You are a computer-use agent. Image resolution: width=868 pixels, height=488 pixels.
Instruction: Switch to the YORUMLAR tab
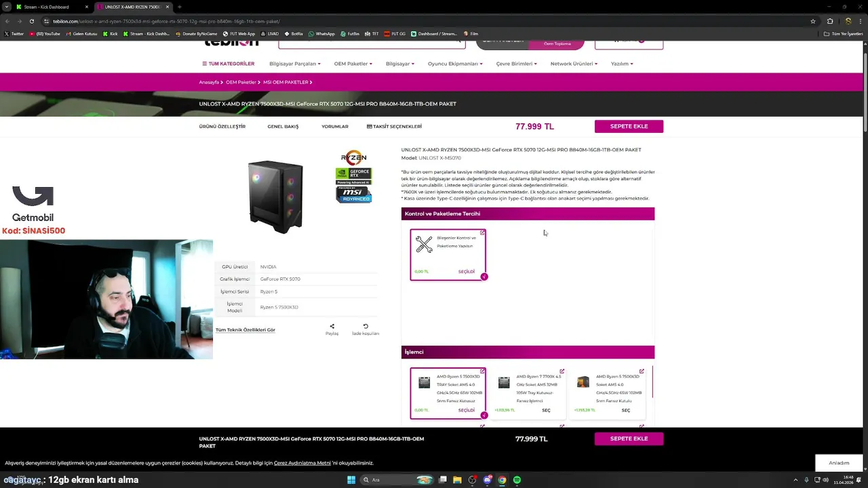point(335,127)
